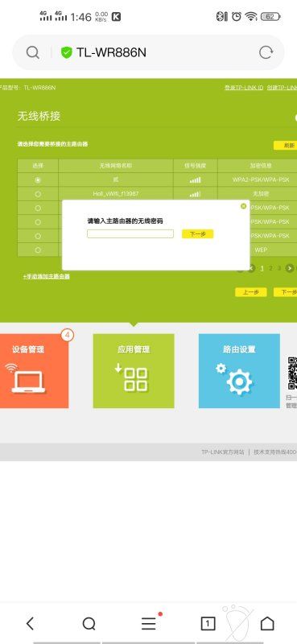Click 下一步 button in password dialog

197,234
